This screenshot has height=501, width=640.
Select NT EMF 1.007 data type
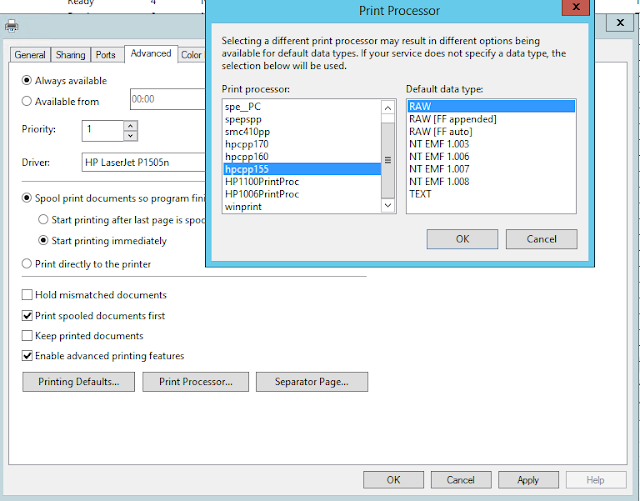click(491, 169)
